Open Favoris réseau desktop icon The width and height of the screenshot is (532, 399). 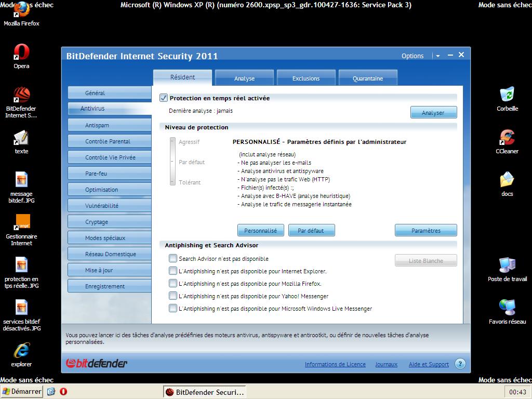point(507,312)
